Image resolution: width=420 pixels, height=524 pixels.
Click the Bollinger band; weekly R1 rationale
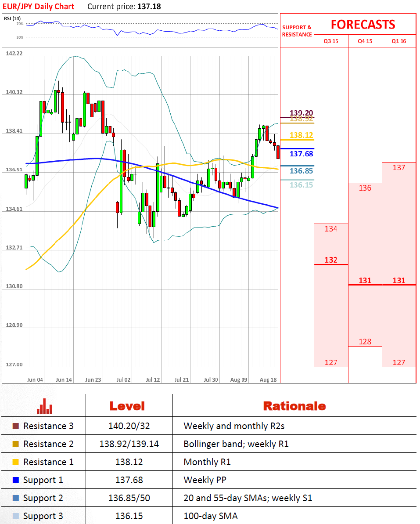tap(236, 444)
